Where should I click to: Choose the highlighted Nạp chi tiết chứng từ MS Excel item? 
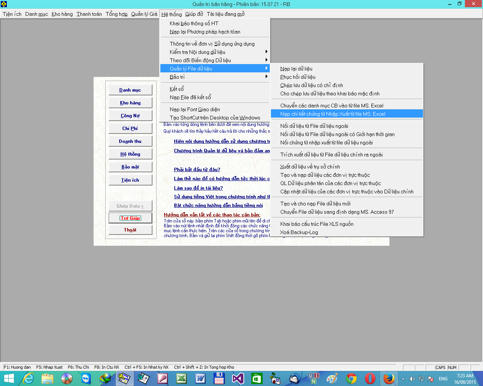pos(347,114)
